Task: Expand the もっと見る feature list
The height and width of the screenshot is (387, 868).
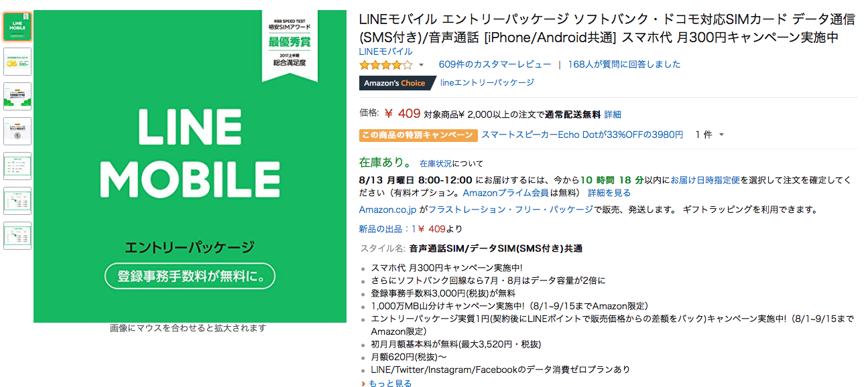Action: (389, 384)
